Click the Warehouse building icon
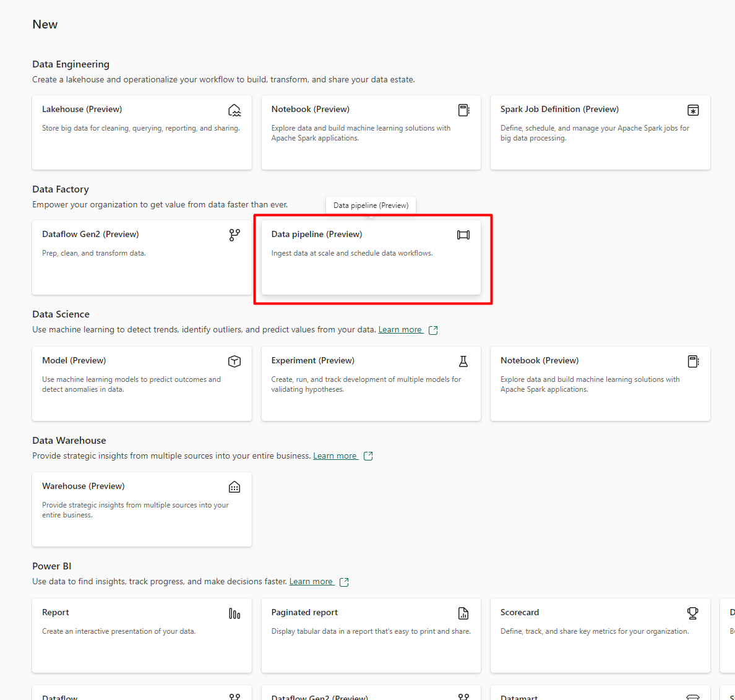 coord(234,487)
